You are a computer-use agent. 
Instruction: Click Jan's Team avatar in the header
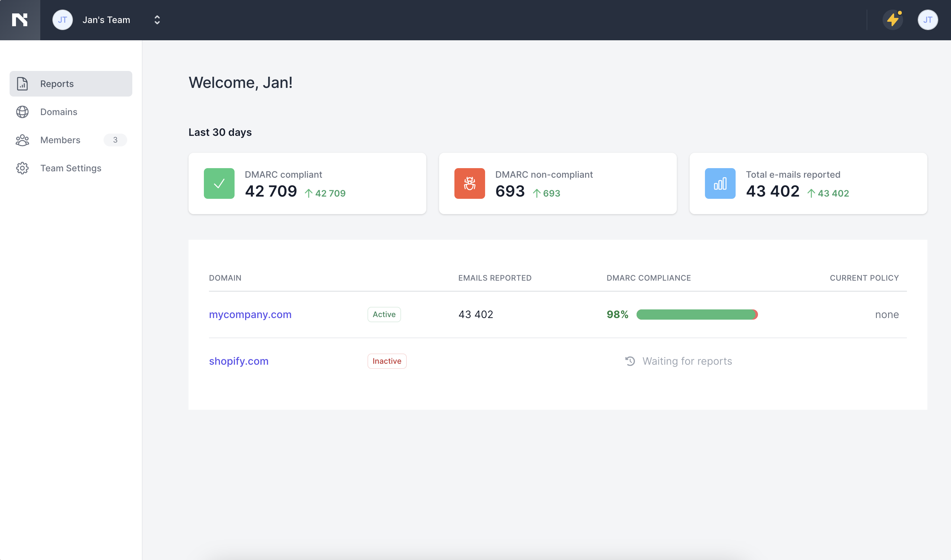point(63,19)
